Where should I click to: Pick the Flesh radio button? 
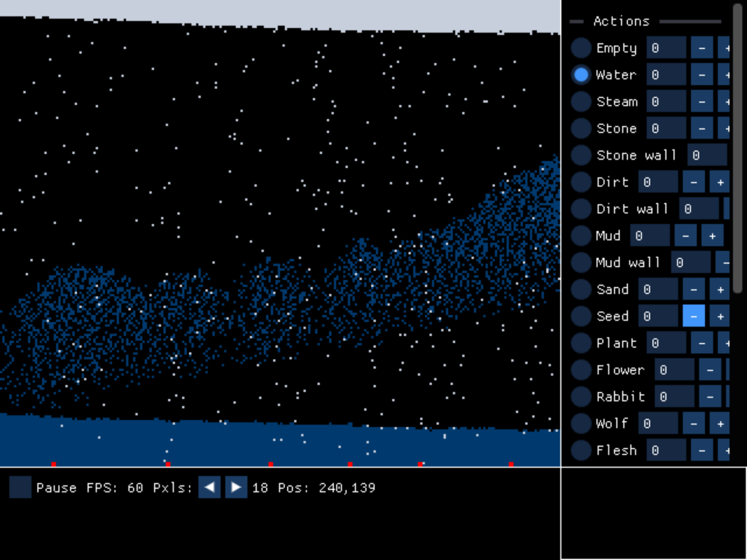pos(580,450)
